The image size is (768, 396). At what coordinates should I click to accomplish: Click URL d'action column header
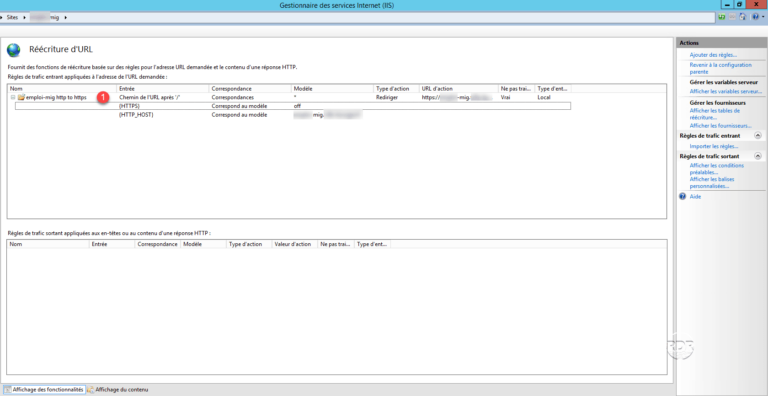click(458, 89)
